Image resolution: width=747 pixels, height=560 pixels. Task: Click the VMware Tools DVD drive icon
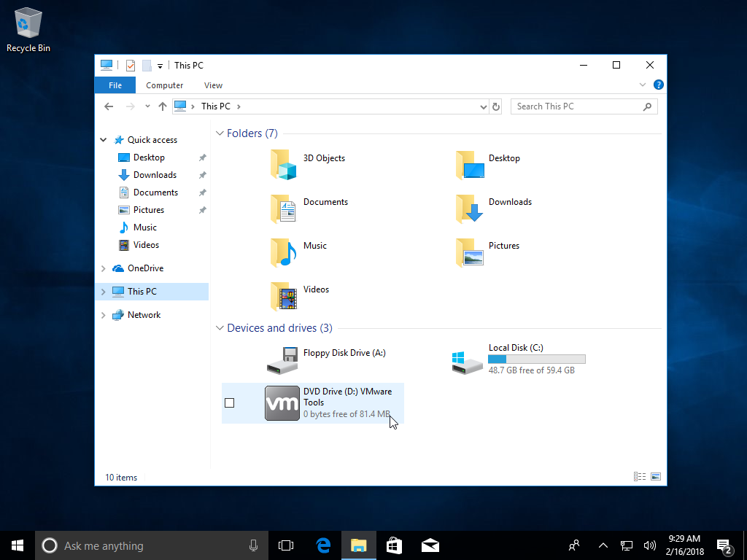click(x=282, y=403)
